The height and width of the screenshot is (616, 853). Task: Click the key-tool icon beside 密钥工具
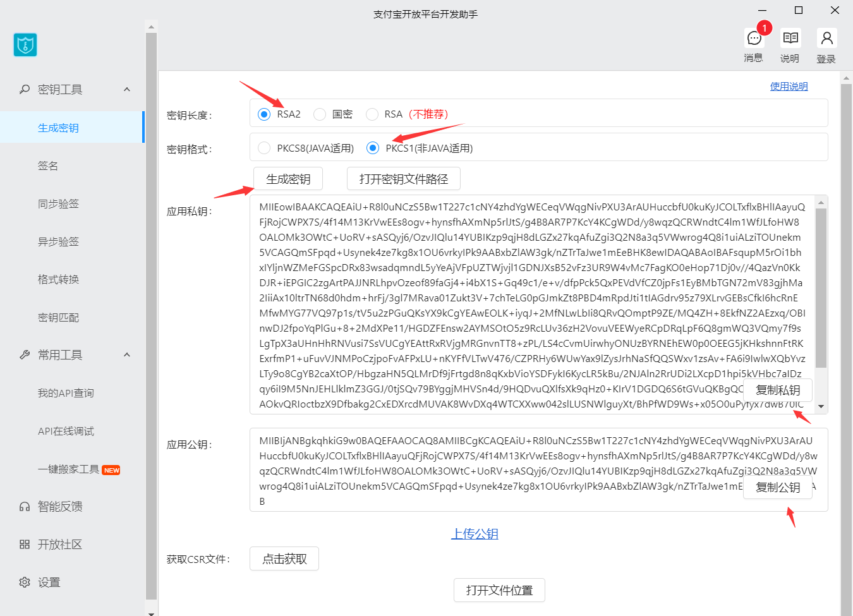[25, 89]
